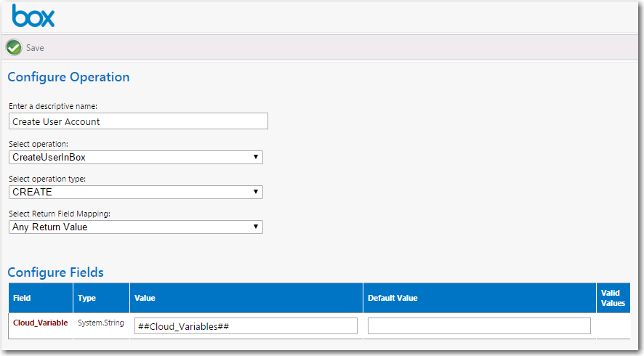The height and width of the screenshot is (356, 644).
Task: Click the Configure Fields heading
Action: 55,272
